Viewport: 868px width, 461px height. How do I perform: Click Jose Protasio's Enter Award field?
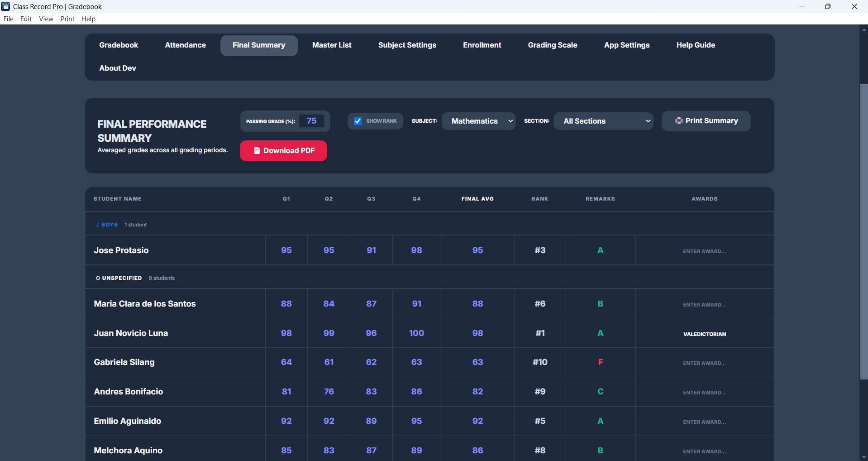tap(704, 251)
